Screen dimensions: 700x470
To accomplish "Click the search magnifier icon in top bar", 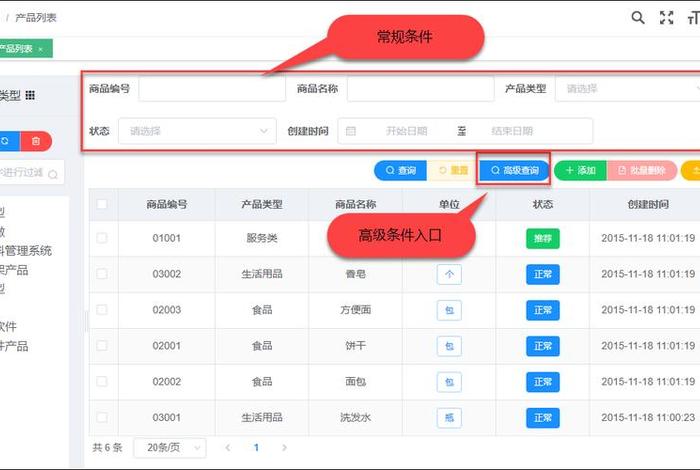I will (x=638, y=18).
